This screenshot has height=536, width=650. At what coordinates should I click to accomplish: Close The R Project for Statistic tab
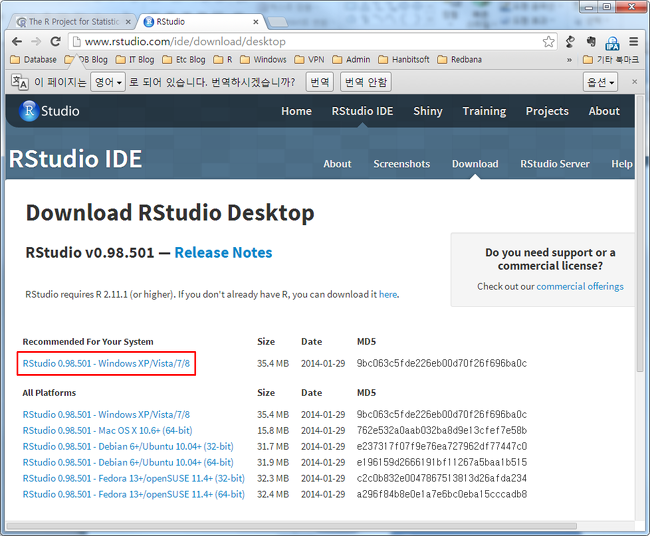pos(128,22)
